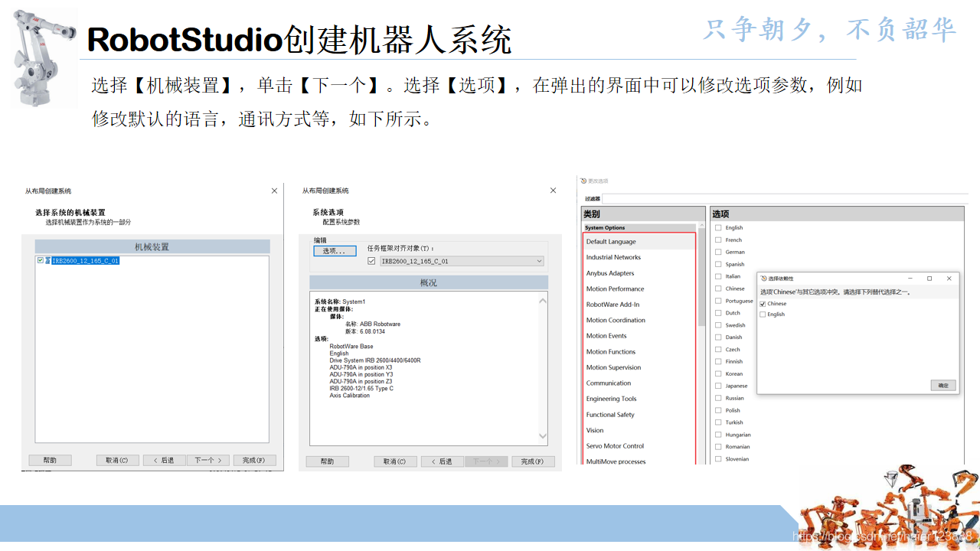The image size is (980, 551).
Task: Click the RobotStudio icon in 更改选项 title
Action: point(583,181)
